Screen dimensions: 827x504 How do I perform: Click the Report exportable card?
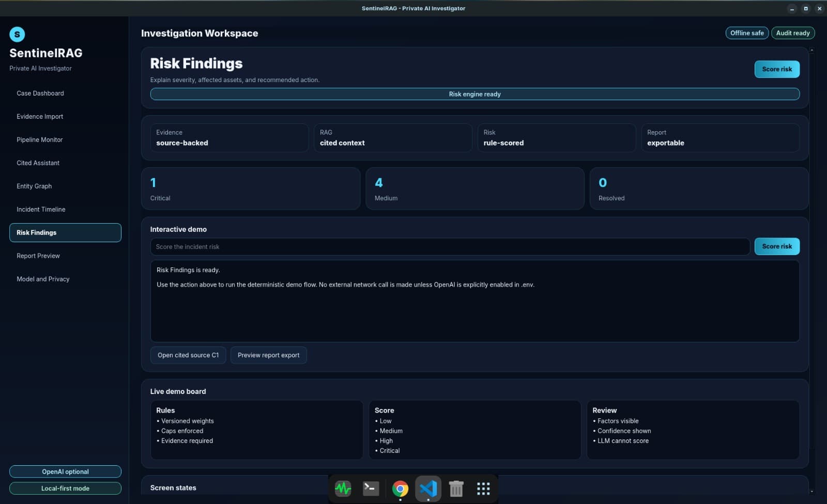[721, 138]
